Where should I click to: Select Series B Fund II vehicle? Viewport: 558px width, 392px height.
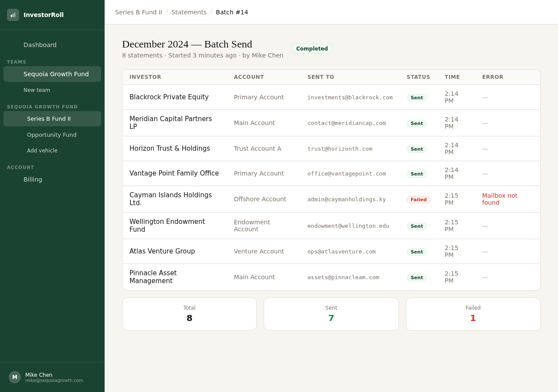tap(48, 118)
